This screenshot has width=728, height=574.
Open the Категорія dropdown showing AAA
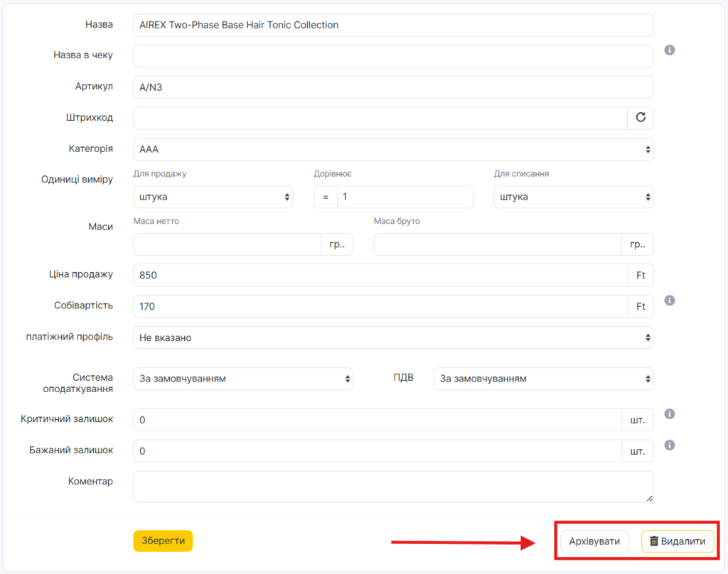click(x=392, y=149)
